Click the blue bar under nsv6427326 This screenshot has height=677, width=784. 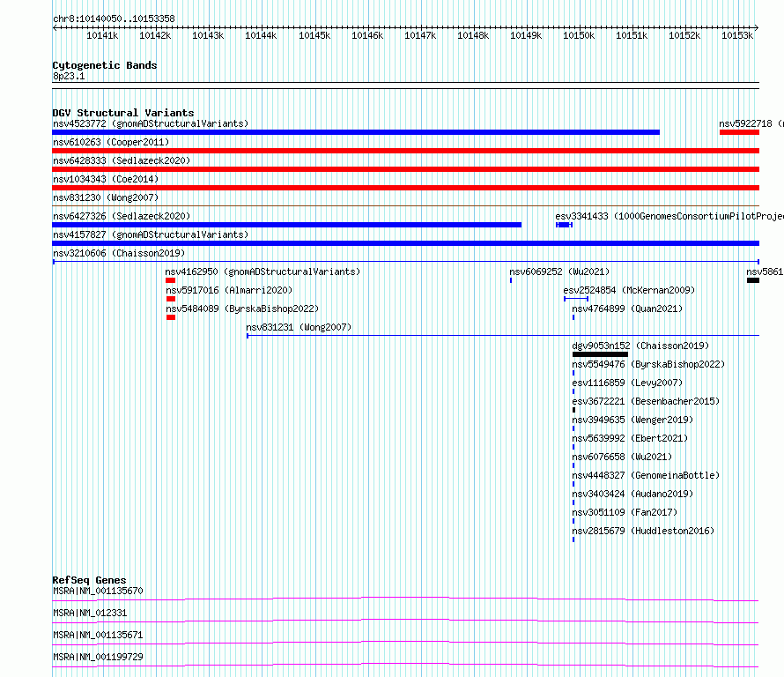pyautogui.click(x=286, y=225)
